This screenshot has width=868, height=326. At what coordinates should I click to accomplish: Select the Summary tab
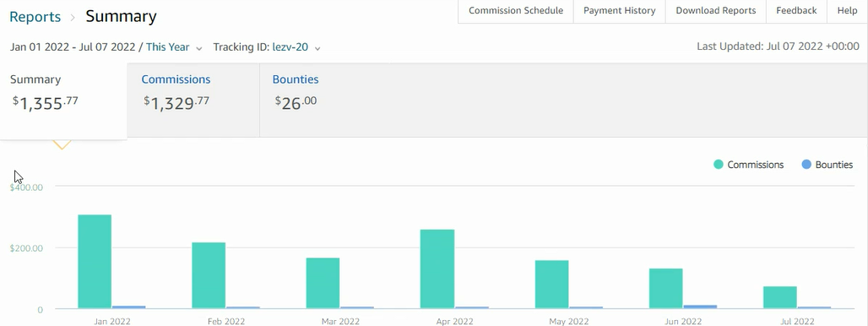coord(63,101)
